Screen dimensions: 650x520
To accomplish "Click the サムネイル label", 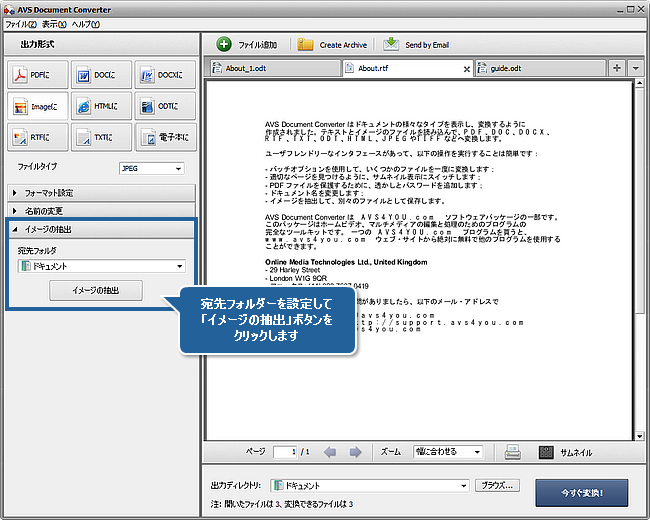I will (x=576, y=452).
